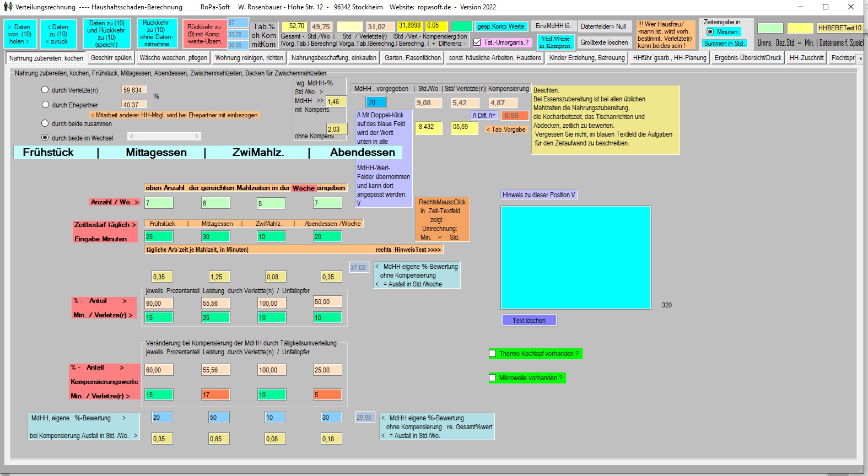Click the large cyan hint text area
This screenshot has height=476, width=868.
[x=575, y=257]
